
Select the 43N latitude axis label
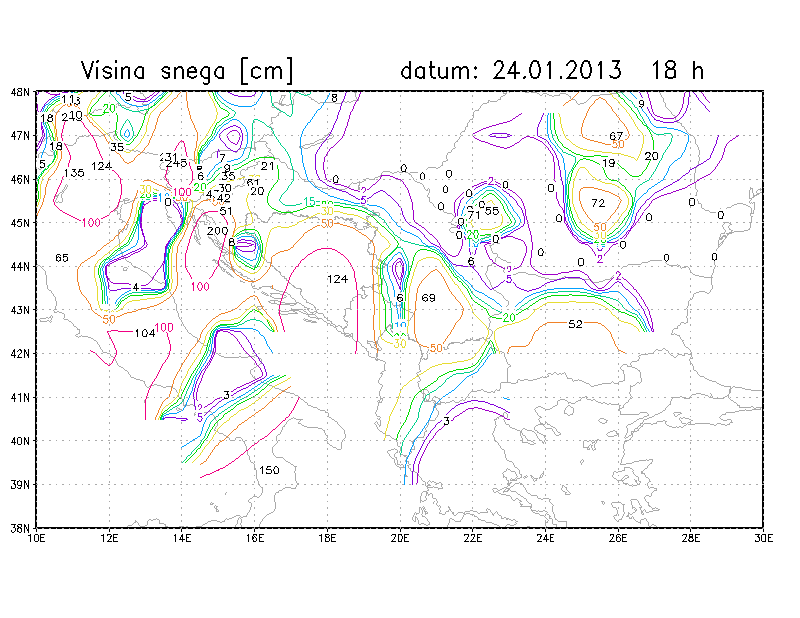(x=20, y=310)
